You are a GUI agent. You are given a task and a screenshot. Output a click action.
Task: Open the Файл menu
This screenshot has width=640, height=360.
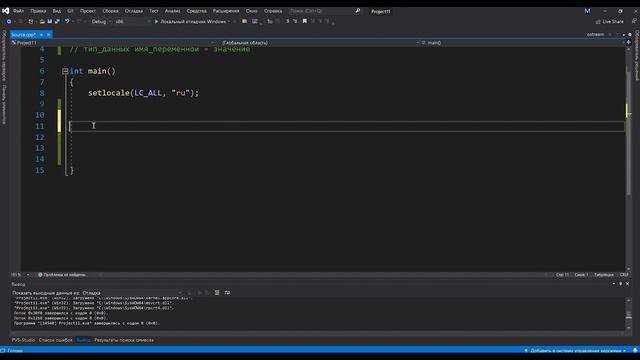[18, 11]
